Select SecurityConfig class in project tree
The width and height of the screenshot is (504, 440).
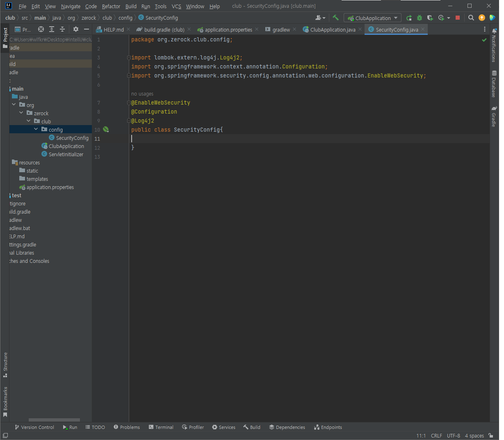tap(68, 138)
